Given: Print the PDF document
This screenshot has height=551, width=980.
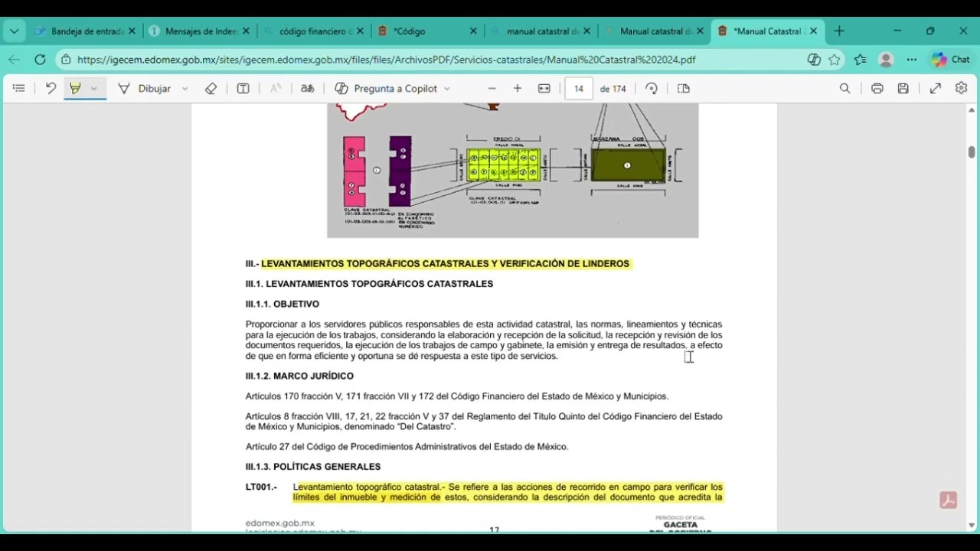Looking at the screenshot, I should [x=877, y=89].
